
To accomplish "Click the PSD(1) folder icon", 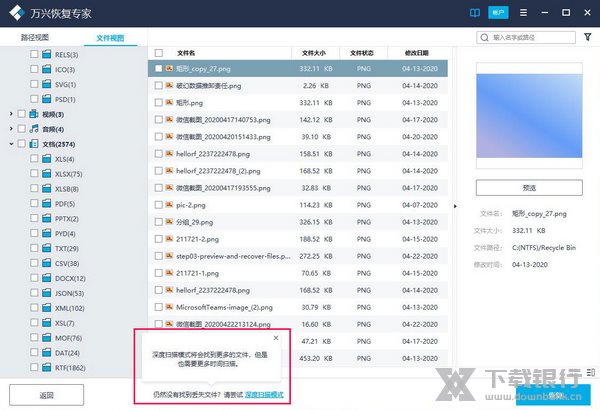I will [x=47, y=99].
